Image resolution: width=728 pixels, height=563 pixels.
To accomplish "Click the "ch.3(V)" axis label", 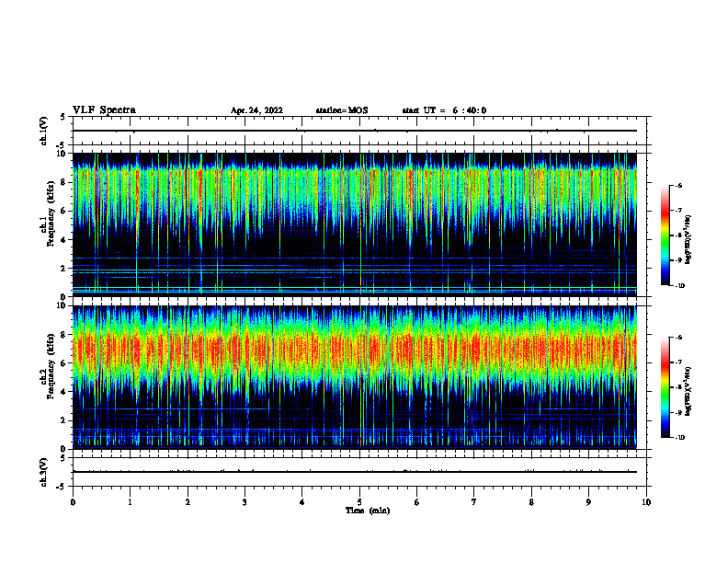I will pyautogui.click(x=44, y=472).
